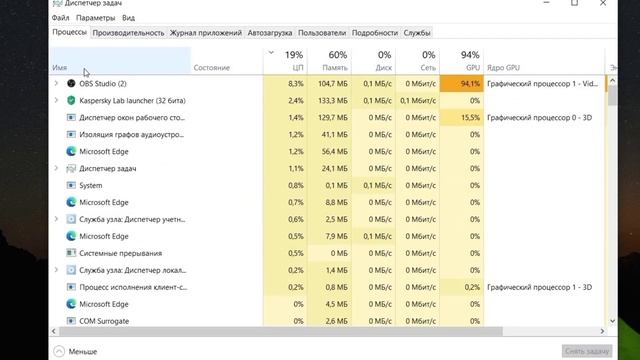
Task: Click the OBS Studio process icon
Action: tap(71, 83)
